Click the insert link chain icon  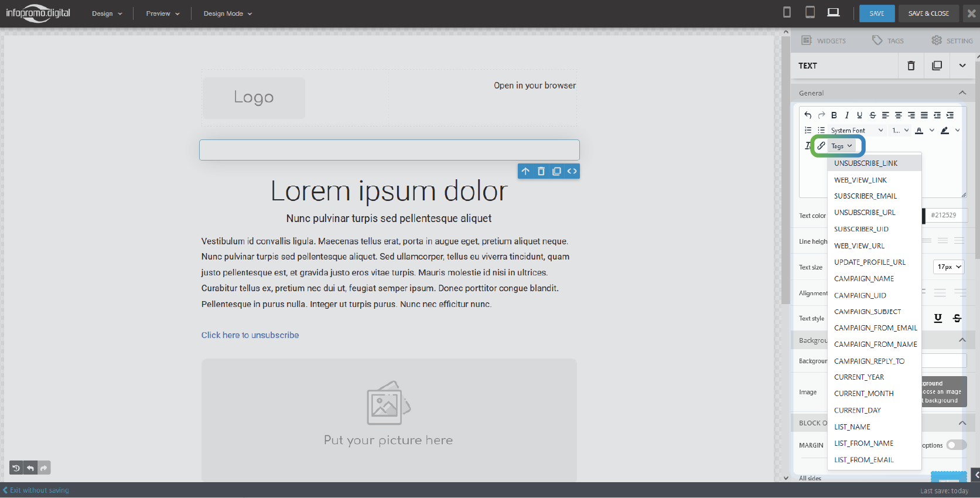click(x=821, y=145)
